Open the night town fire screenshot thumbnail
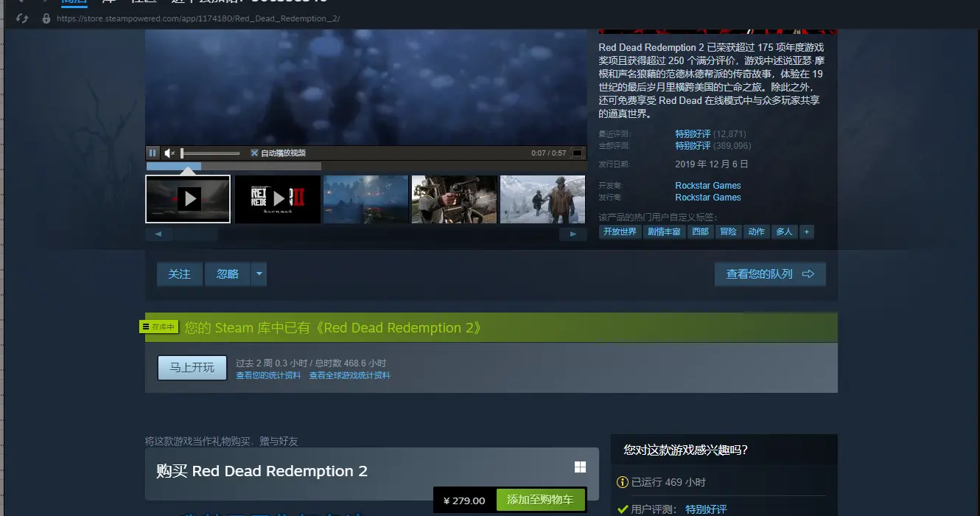This screenshot has width=980, height=516. 366,199
